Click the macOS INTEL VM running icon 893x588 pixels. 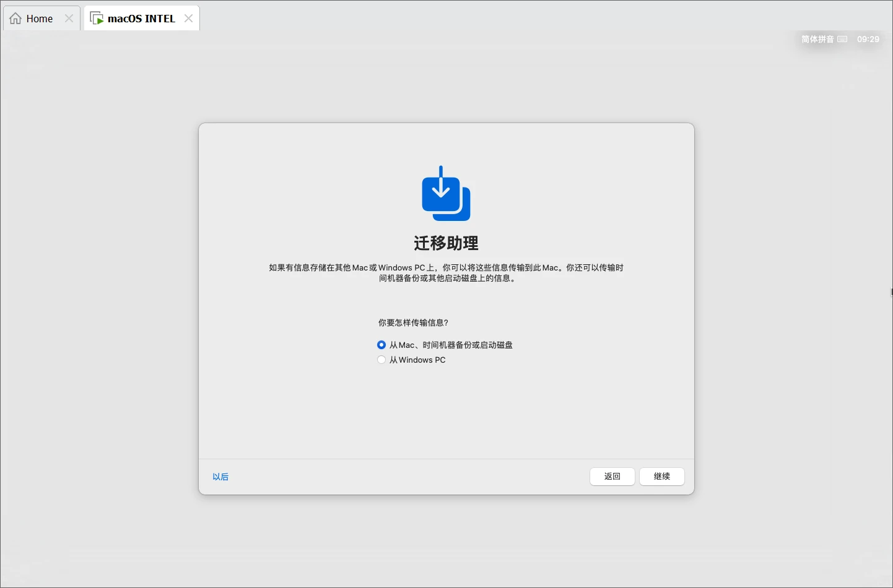pos(97,19)
